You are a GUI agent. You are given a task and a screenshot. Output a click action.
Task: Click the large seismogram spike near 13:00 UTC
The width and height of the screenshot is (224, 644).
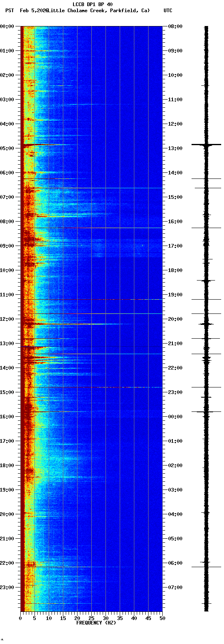click(206, 144)
